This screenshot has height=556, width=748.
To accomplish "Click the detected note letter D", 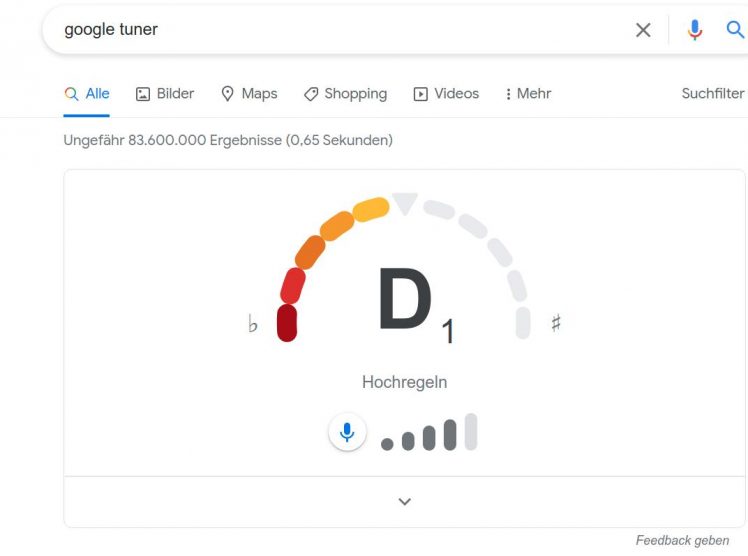I will (404, 300).
